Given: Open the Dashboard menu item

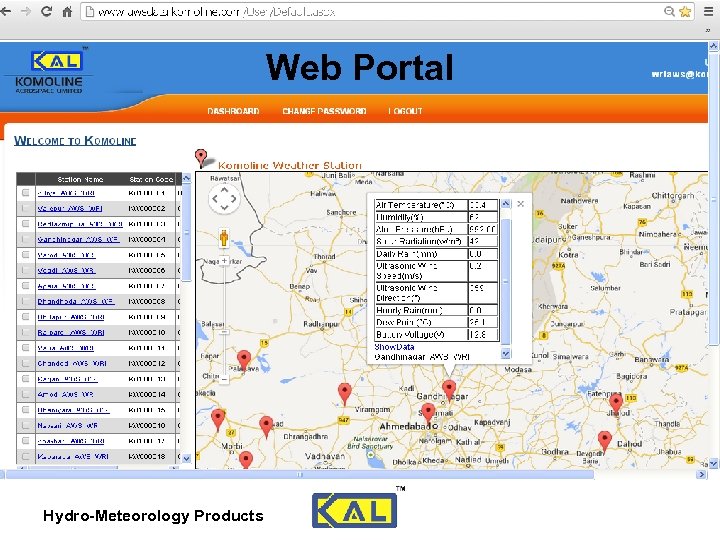Looking at the screenshot, I should coord(233,111).
